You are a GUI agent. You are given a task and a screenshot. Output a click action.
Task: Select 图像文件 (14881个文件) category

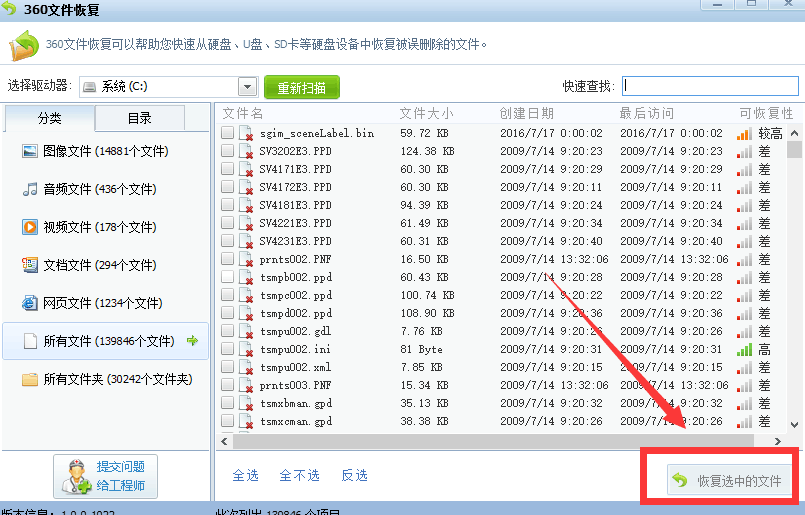[105, 151]
